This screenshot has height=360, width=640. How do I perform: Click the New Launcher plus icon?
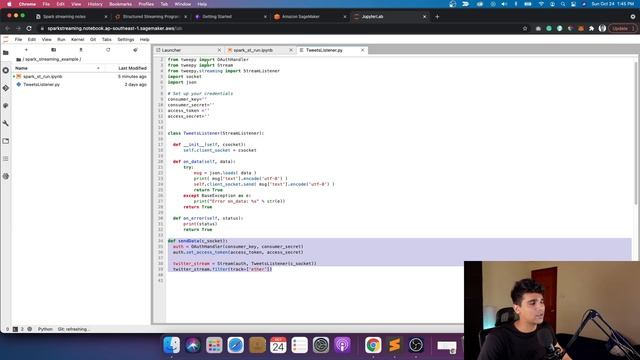(x=26, y=50)
